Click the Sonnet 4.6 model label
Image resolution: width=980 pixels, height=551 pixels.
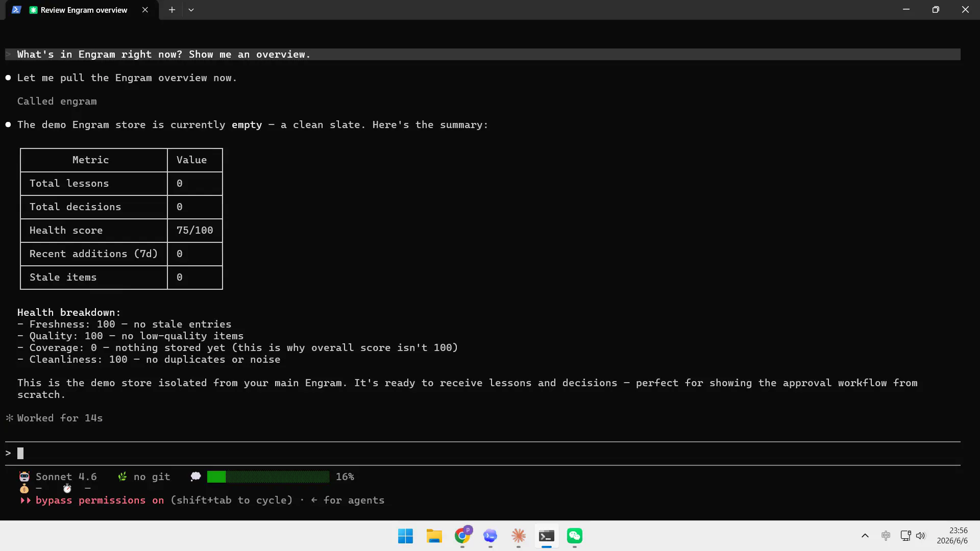click(66, 477)
